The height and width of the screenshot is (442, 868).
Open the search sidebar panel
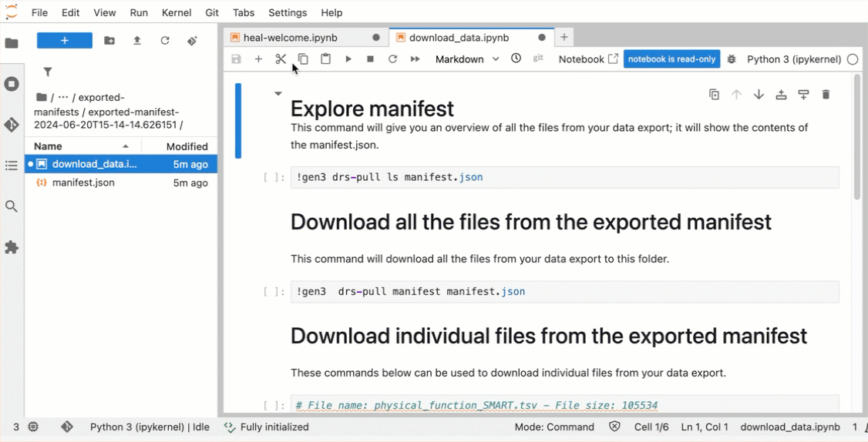(12, 206)
